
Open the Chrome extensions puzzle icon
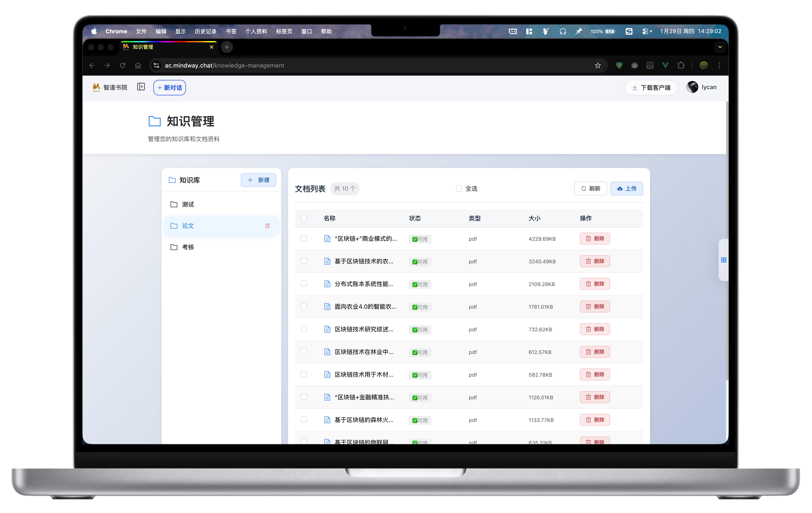pos(681,65)
